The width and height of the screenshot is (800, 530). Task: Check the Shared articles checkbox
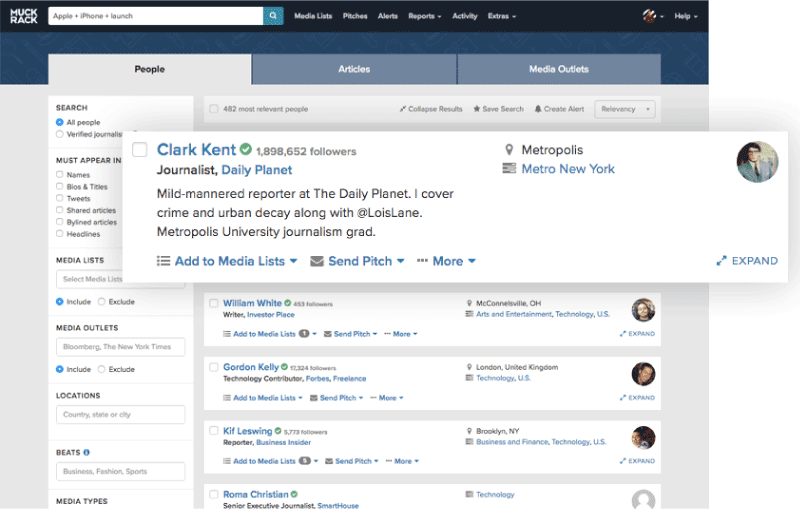(x=60, y=210)
